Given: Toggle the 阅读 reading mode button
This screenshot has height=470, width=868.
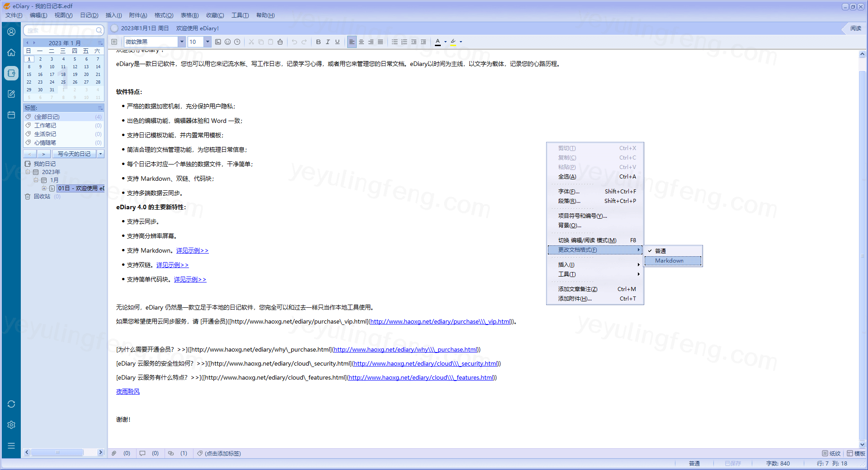Looking at the screenshot, I should tap(855, 28).
